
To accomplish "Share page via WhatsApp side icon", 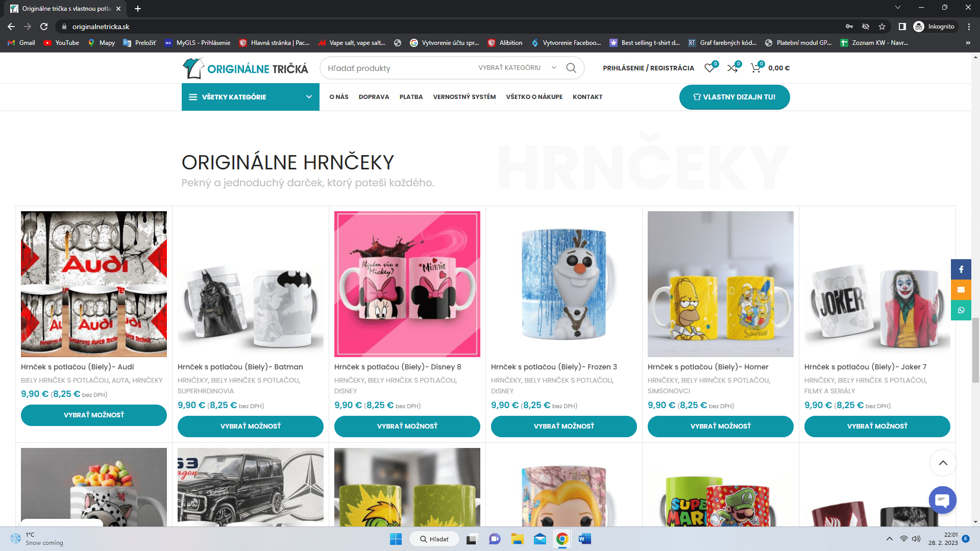I will [x=961, y=310].
